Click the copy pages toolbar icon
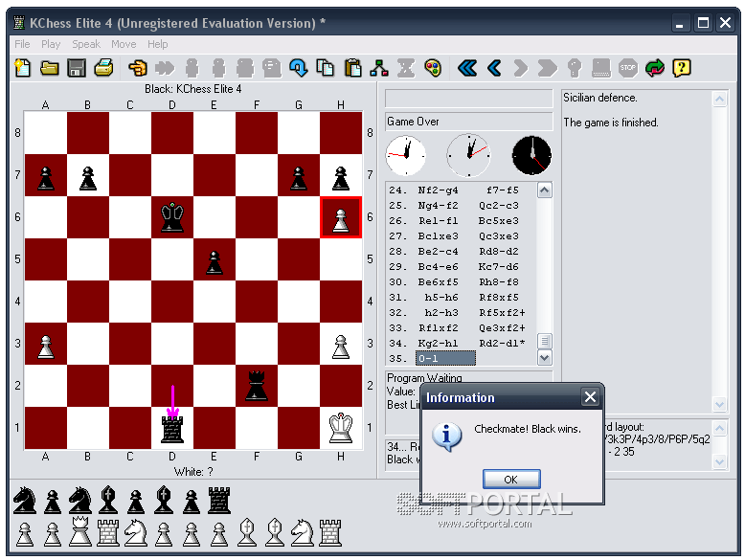745x560 pixels. tap(326, 68)
